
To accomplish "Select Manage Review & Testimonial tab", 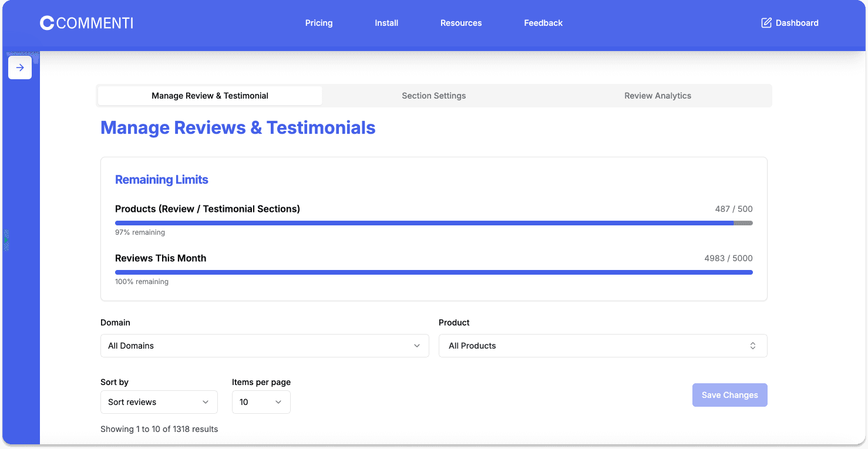I will (x=210, y=96).
